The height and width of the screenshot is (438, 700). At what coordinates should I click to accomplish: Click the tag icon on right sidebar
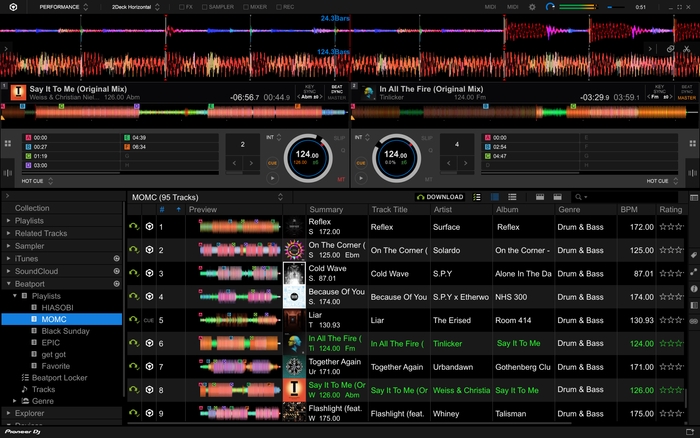(x=693, y=256)
